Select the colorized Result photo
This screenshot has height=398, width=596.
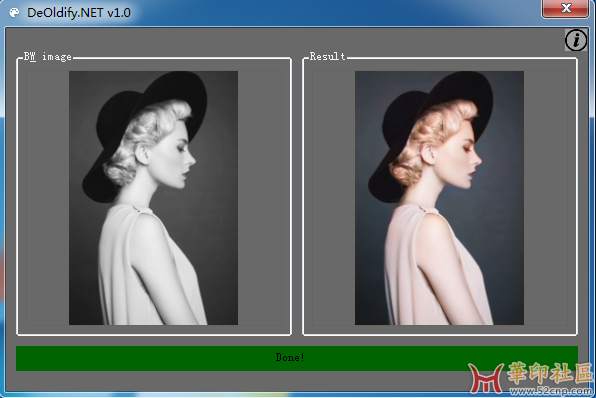[x=439, y=198]
